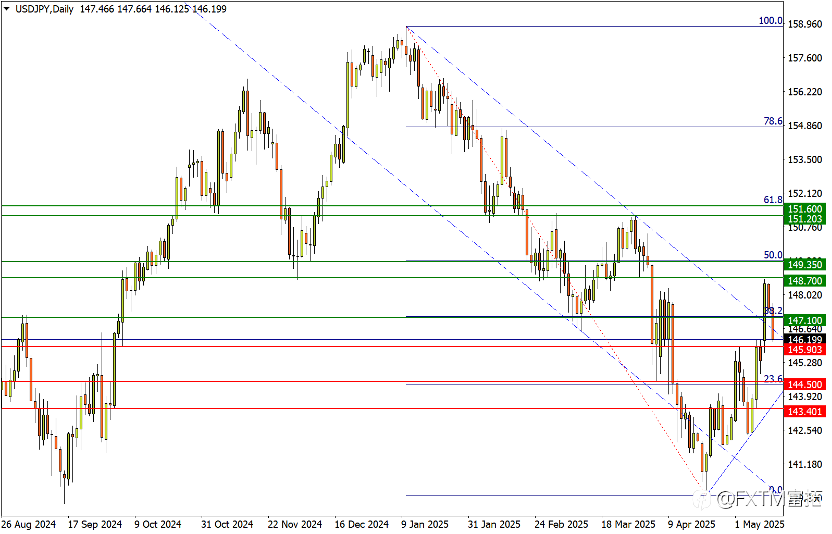The width and height of the screenshot is (832, 534).
Task: Select the green 148.700 level tag
Action: click(x=805, y=281)
